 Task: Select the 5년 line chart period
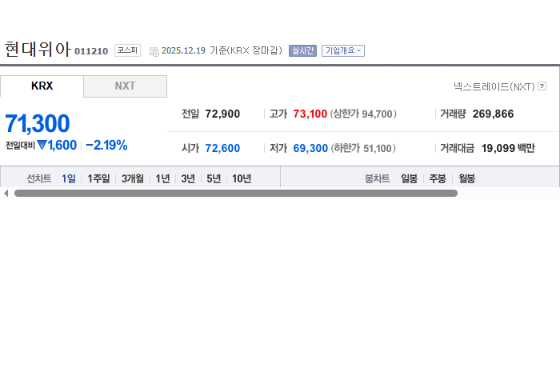click(214, 178)
